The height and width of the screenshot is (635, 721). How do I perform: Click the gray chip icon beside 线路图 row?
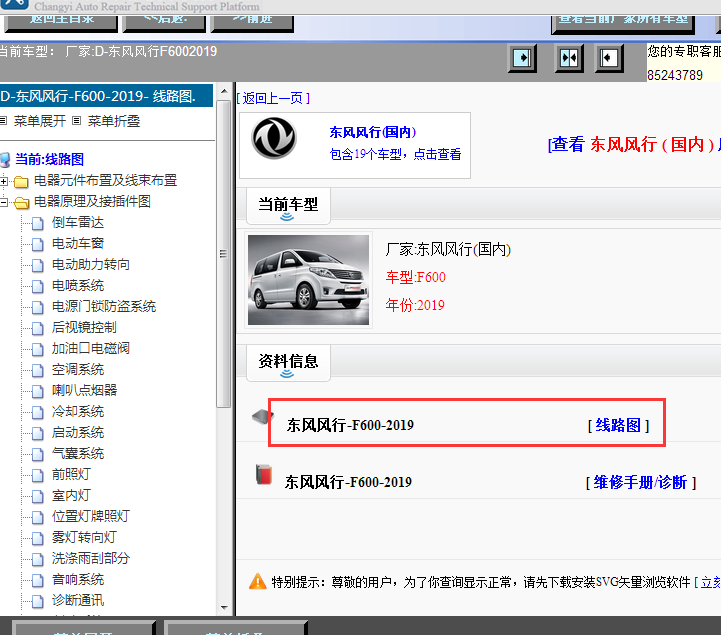(x=263, y=417)
